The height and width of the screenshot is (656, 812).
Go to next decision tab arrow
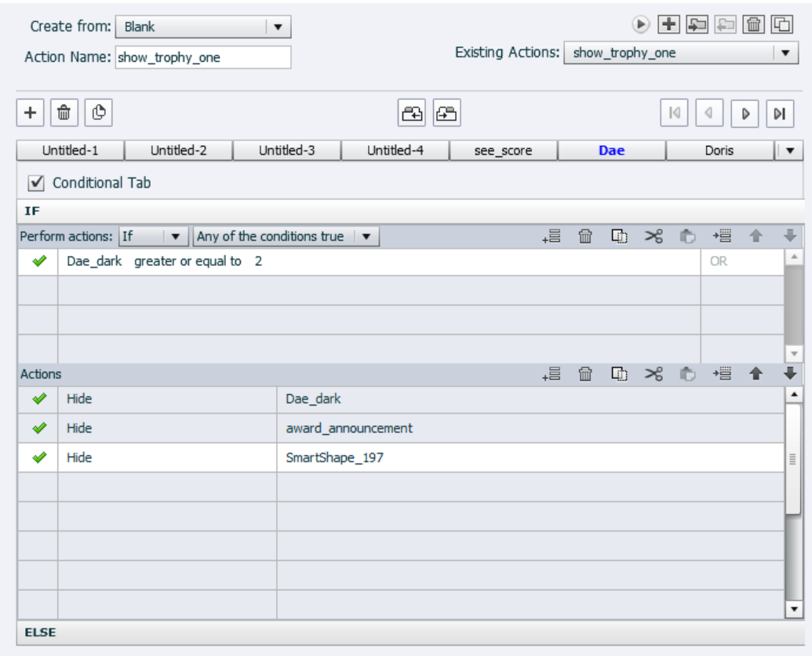click(x=745, y=113)
